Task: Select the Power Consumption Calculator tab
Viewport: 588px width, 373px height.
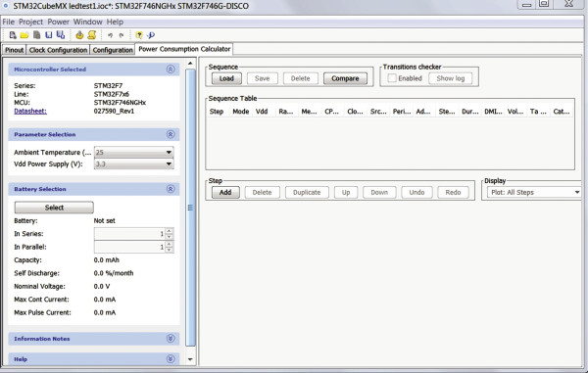Action: click(184, 49)
